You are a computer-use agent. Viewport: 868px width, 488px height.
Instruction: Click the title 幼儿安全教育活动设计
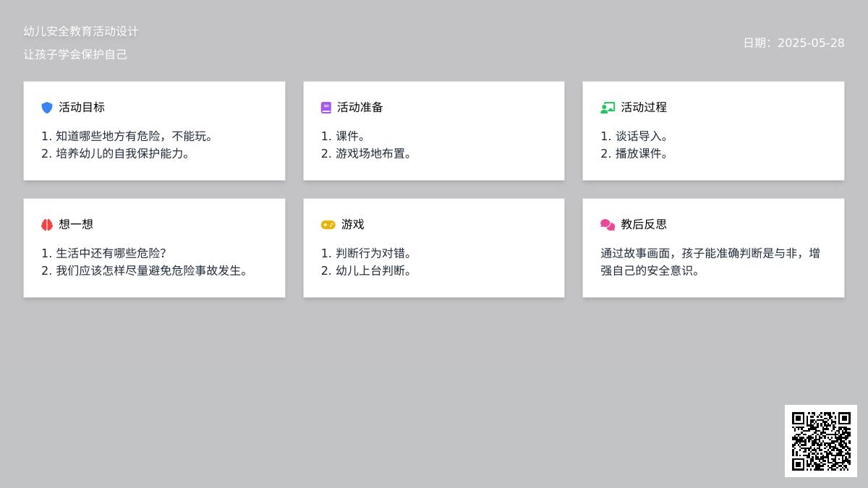tap(81, 31)
